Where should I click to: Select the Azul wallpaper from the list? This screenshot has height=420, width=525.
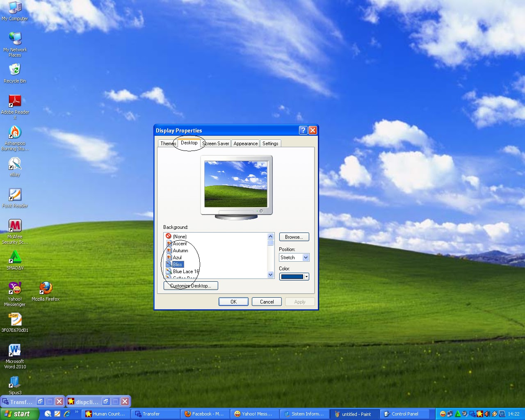177,257
